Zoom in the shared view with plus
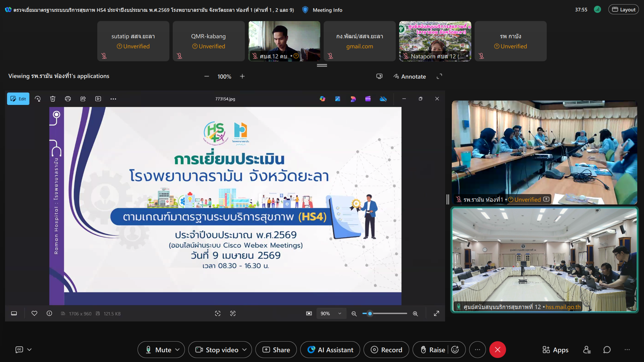This screenshot has width=644, height=362. [x=242, y=76]
